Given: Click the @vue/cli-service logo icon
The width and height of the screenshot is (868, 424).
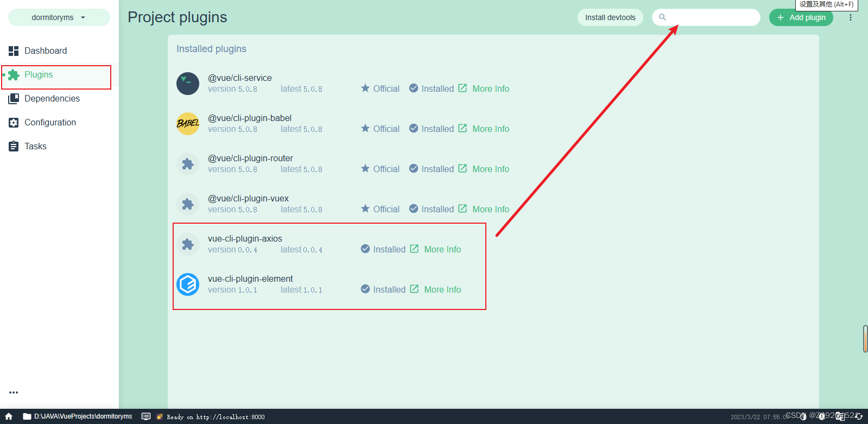Looking at the screenshot, I should (x=188, y=84).
